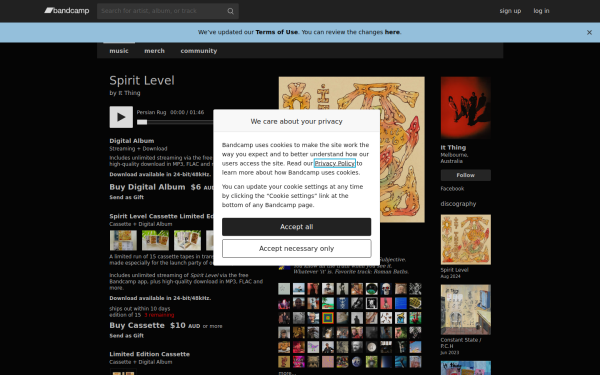Open the sign up link
600x375 pixels.
pos(510,11)
